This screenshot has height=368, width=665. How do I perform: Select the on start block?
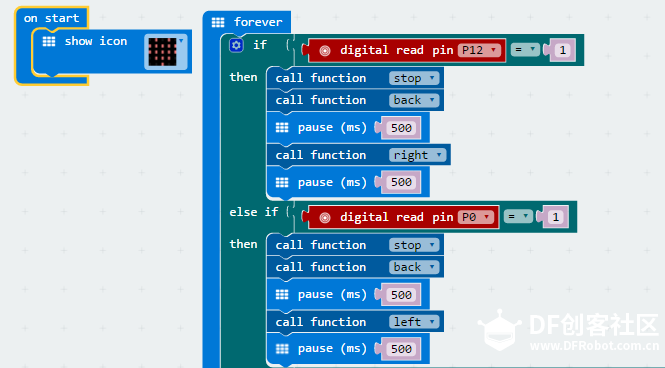click(x=51, y=18)
